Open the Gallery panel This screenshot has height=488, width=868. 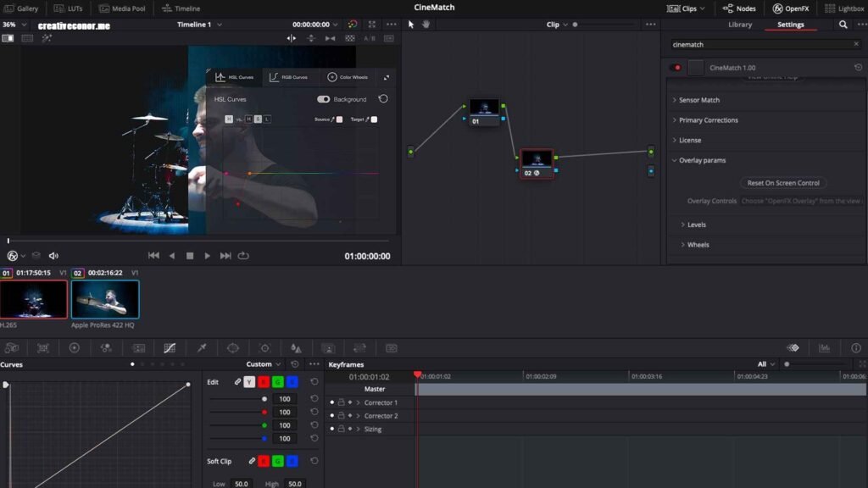click(21, 8)
